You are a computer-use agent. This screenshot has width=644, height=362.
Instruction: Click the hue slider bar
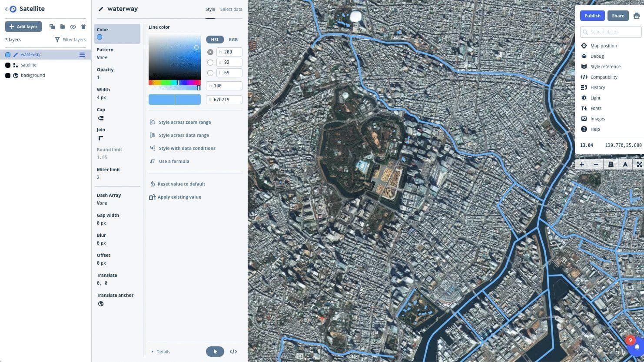click(174, 83)
